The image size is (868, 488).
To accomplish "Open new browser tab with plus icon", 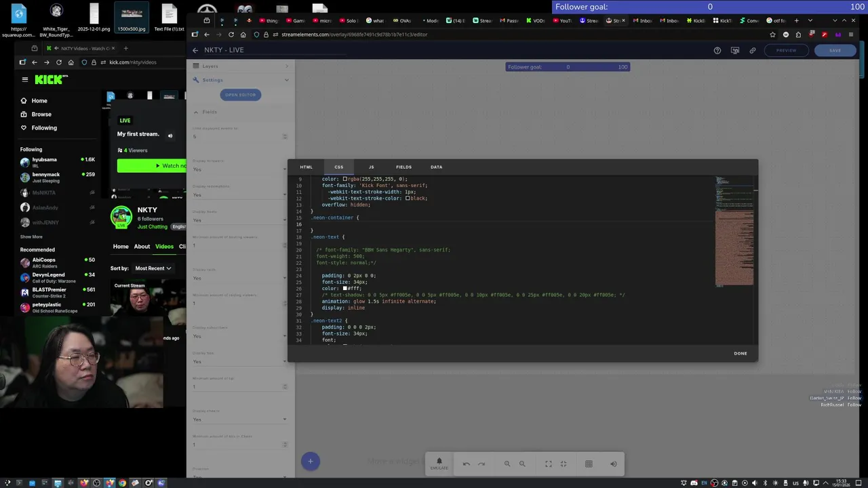I will 796,20.
